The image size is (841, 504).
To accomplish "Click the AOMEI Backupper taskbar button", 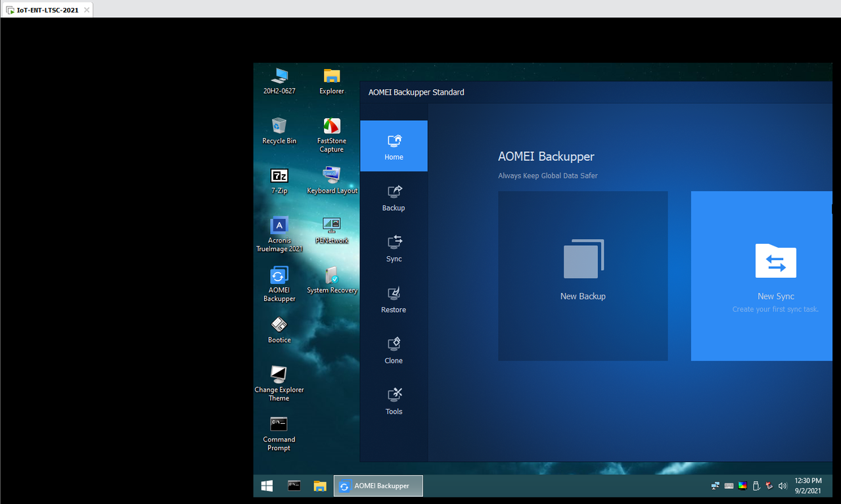I will pyautogui.click(x=378, y=486).
